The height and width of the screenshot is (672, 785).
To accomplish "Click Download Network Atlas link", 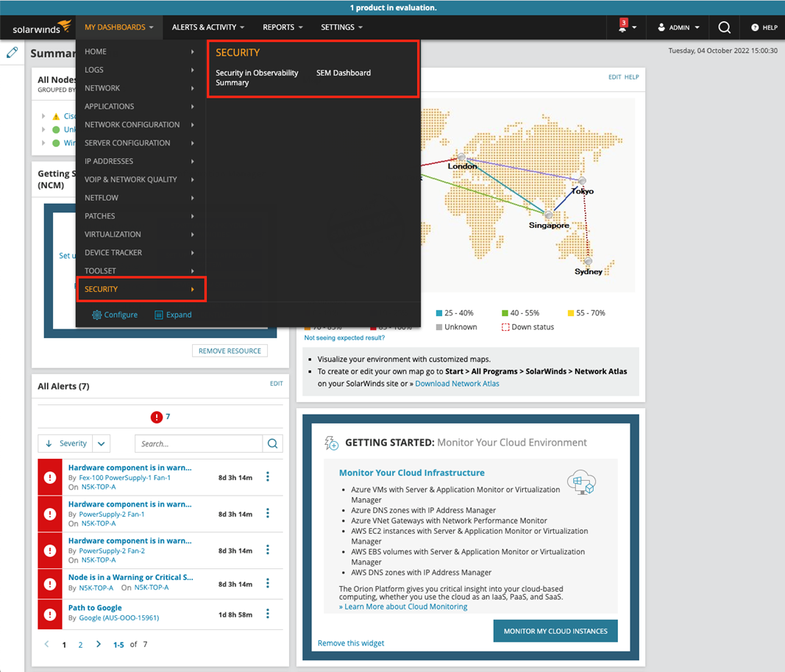I will click(x=457, y=384).
